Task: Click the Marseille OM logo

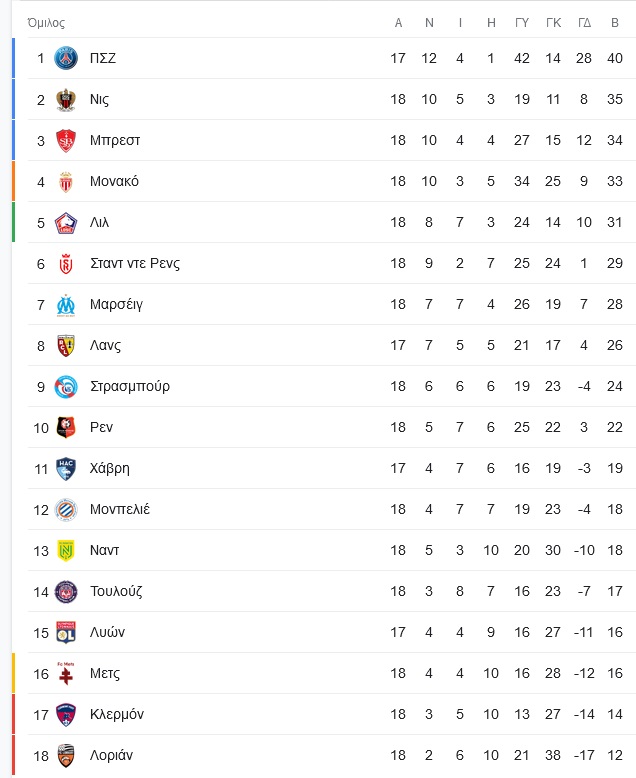Action: tap(65, 305)
